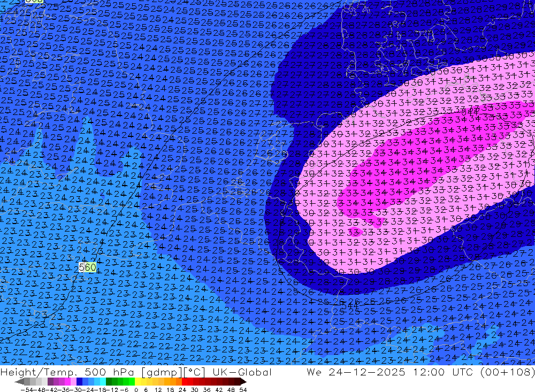Screen dimensions: 535x392
Task: Select the bright magenta legend swatch
Action: pos(67,381)
